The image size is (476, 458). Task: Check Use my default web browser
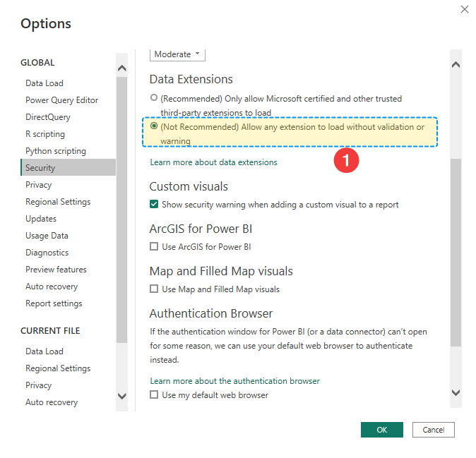[154, 395]
